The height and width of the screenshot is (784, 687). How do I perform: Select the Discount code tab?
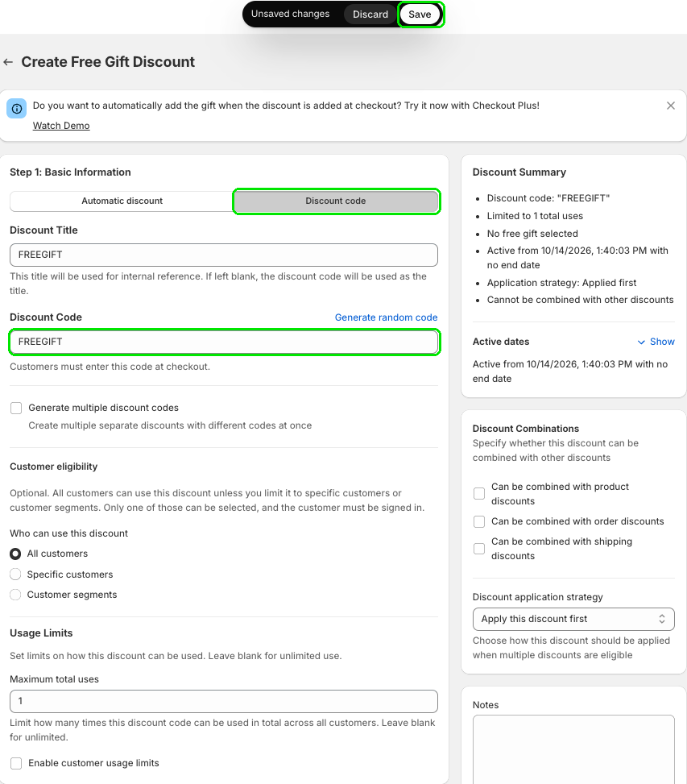coord(336,201)
